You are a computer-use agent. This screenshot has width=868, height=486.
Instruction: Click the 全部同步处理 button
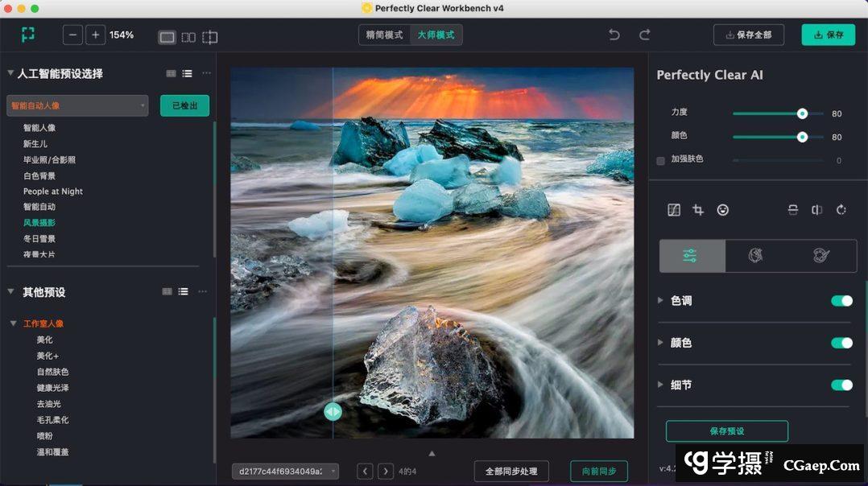(x=511, y=472)
